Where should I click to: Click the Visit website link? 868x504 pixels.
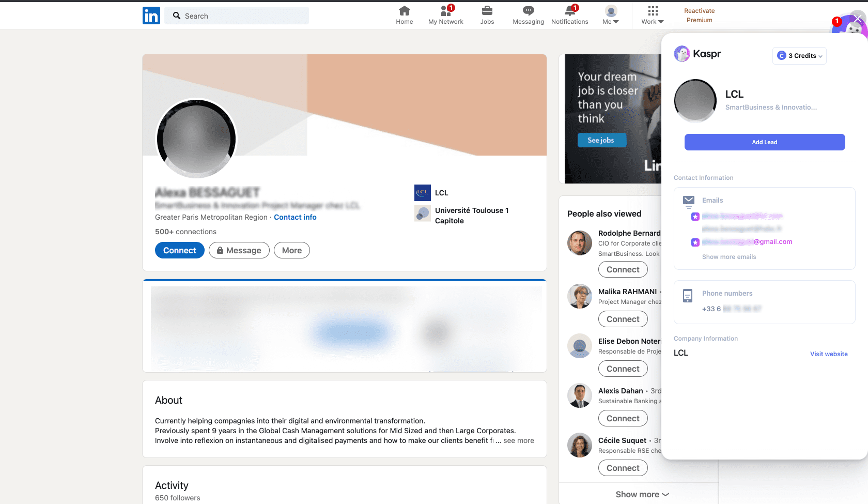pyautogui.click(x=829, y=354)
